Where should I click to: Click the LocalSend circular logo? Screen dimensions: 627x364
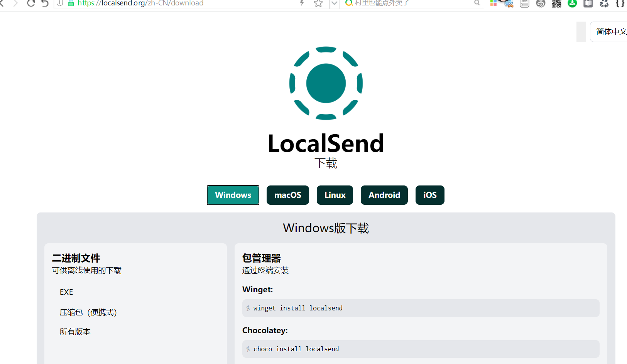[x=326, y=83]
